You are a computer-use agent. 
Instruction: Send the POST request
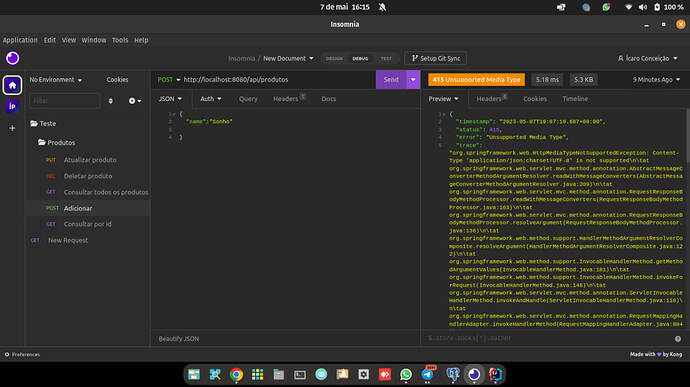click(x=391, y=80)
